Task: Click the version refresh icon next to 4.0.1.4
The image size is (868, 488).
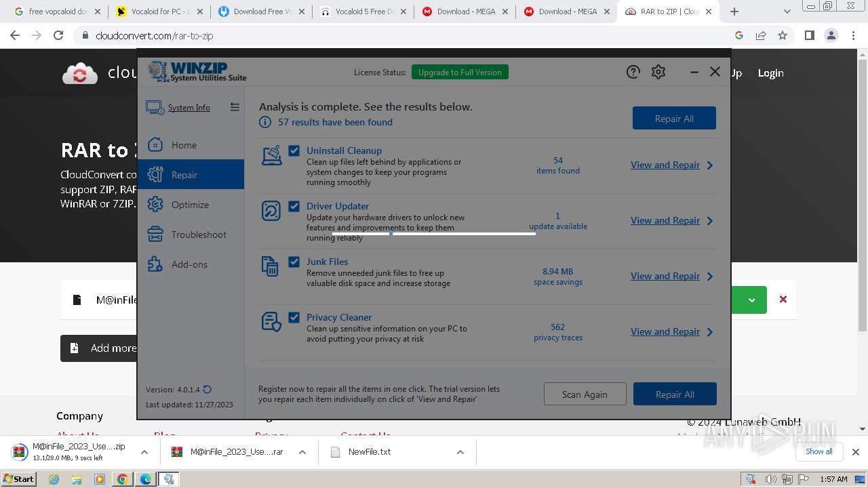Action: click(x=208, y=389)
